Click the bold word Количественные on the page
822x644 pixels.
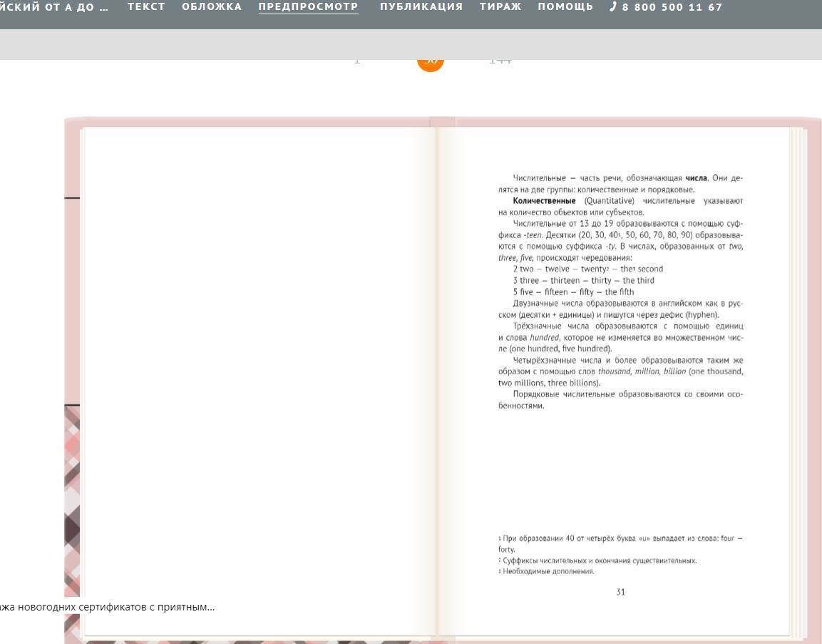point(544,201)
